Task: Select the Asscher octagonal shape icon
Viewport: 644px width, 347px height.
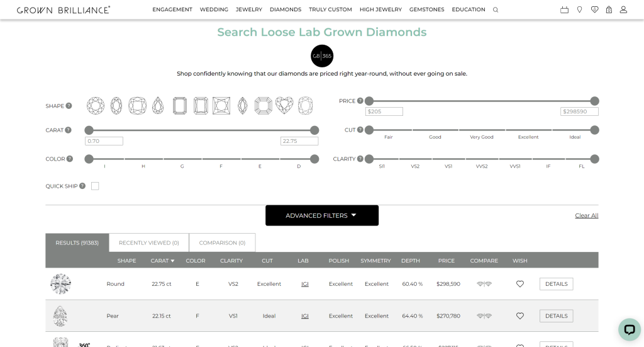Action: click(264, 106)
